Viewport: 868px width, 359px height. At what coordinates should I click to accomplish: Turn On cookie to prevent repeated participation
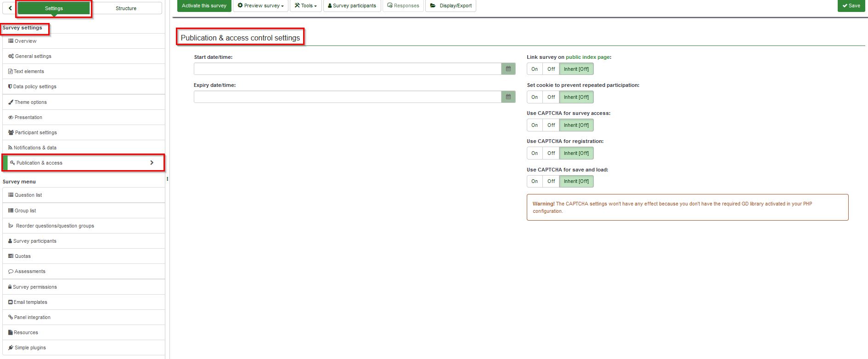coord(535,97)
